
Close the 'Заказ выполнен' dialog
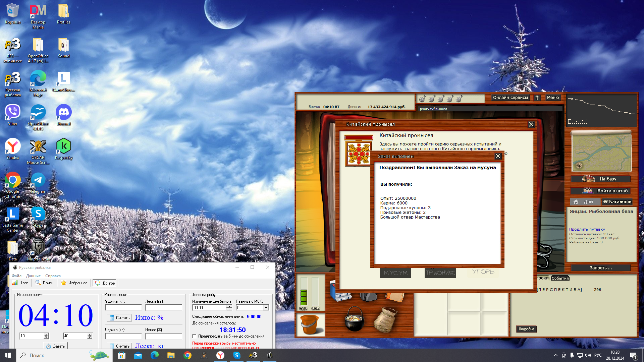coord(498,156)
